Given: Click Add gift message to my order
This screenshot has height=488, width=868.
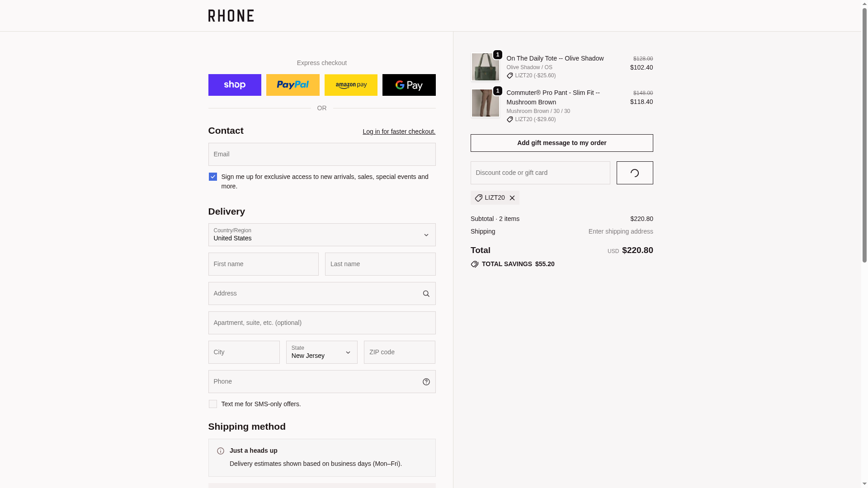Looking at the screenshot, I should 561,143.
